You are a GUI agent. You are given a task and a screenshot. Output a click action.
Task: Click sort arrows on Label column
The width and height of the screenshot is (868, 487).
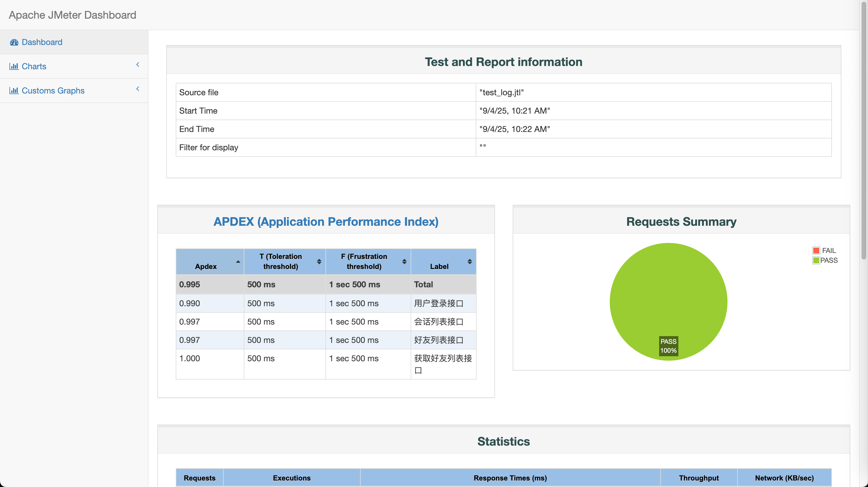[470, 262]
